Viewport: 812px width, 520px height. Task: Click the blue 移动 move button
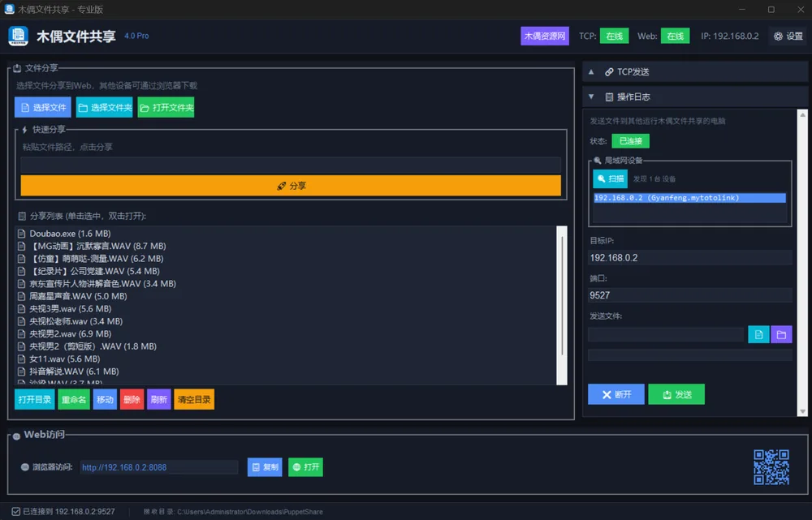[x=105, y=399]
